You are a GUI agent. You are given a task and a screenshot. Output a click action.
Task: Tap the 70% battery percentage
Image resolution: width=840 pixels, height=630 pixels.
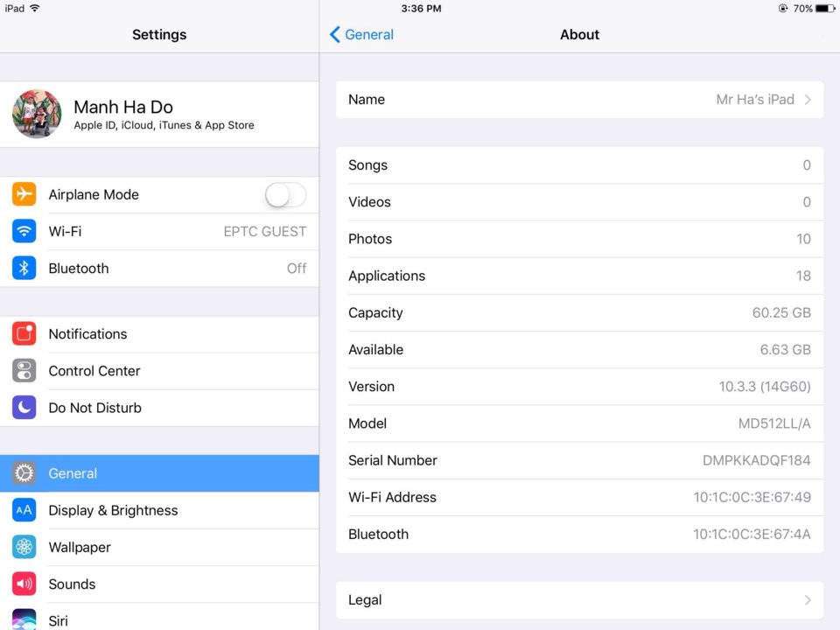(802, 9)
